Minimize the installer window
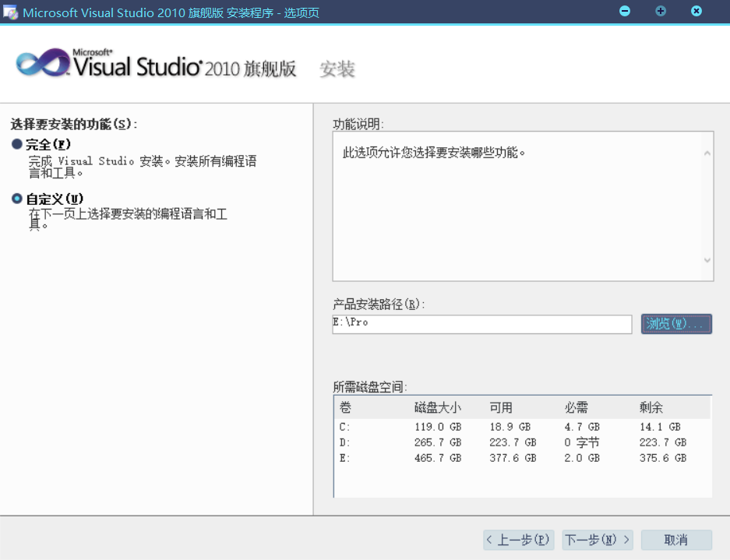The image size is (730, 560). (x=625, y=12)
